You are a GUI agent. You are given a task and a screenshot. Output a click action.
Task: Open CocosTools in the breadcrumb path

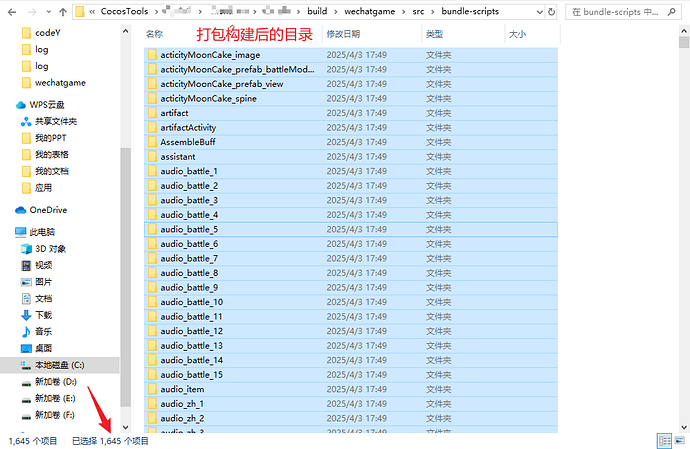124,11
